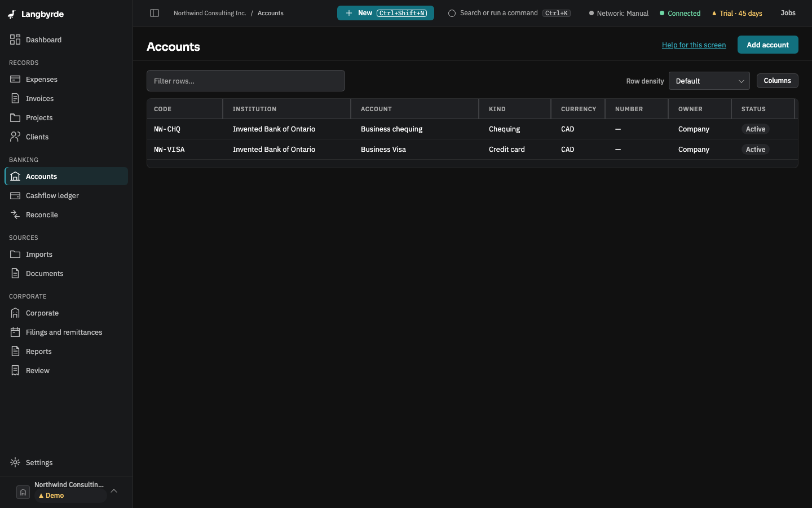Click the Network: Manual status indicator
Screen dimensions: 812x508
point(619,13)
